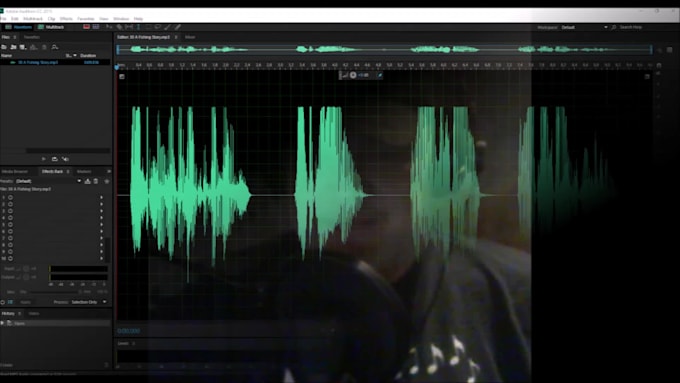Screen dimensions: 680x383
Task: Click Insert into Multitrack icon
Action: coord(33,47)
